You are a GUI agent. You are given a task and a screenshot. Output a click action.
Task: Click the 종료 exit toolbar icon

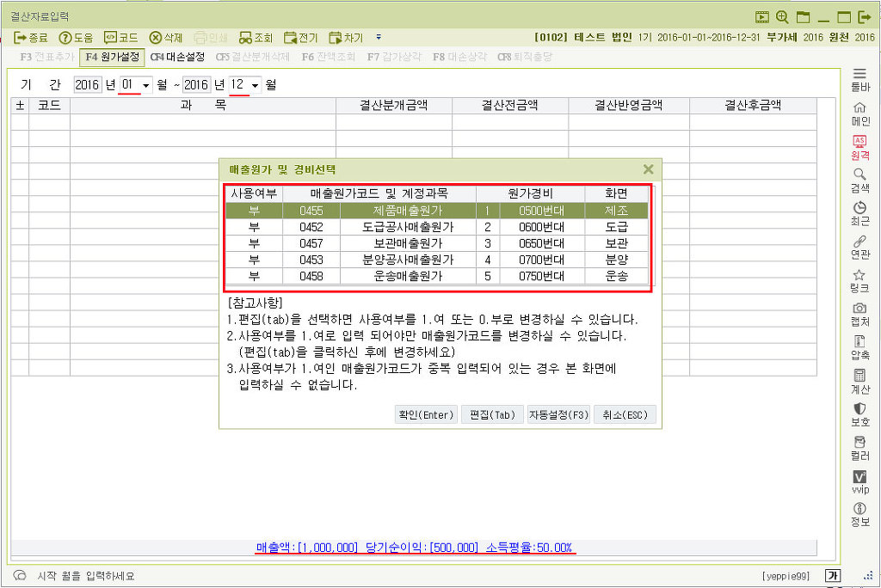point(30,38)
